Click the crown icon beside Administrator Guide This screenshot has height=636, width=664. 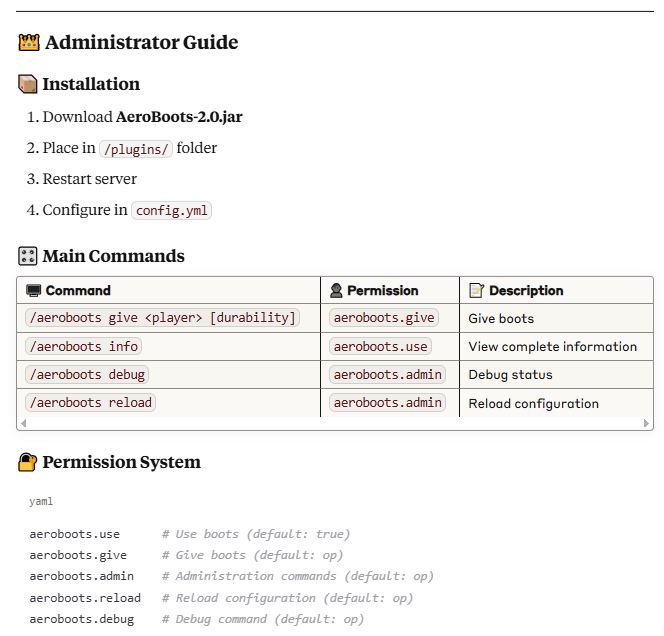click(29, 43)
